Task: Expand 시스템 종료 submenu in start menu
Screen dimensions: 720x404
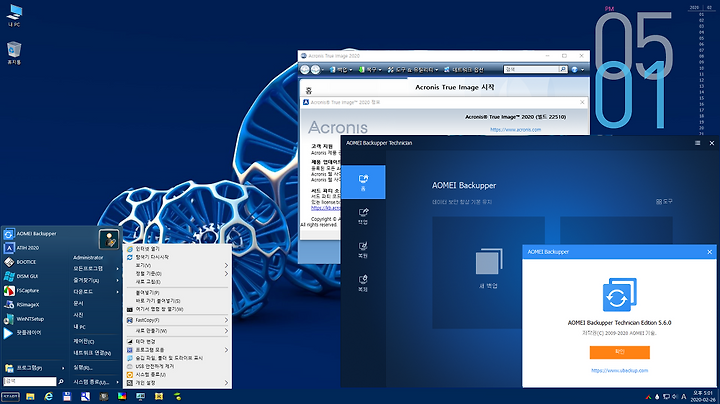Action: [x=96, y=382]
